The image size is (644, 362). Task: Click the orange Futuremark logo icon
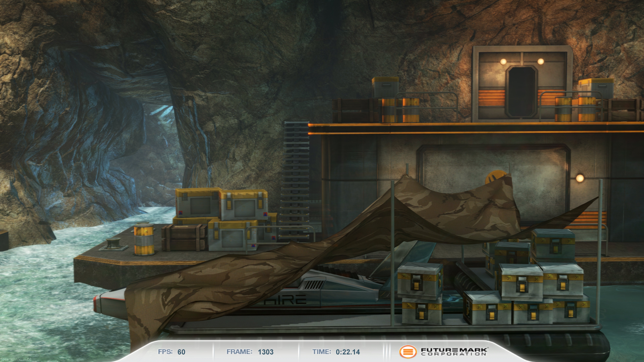tap(408, 352)
